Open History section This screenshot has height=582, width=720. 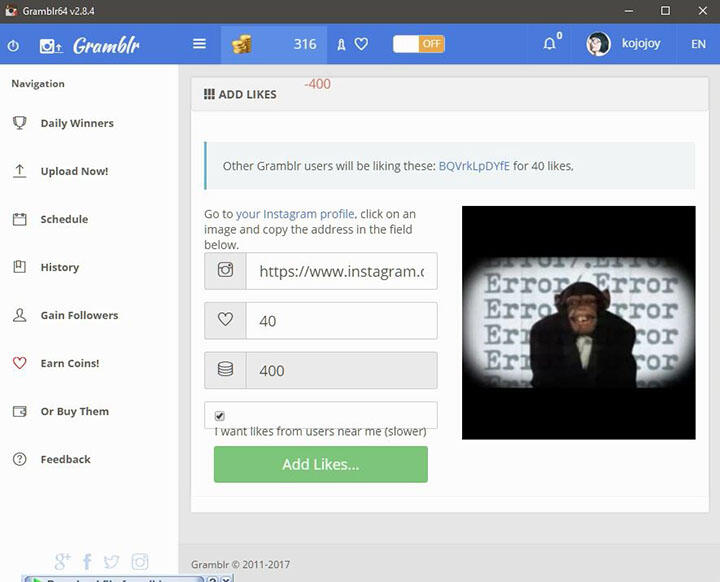[x=60, y=267]
